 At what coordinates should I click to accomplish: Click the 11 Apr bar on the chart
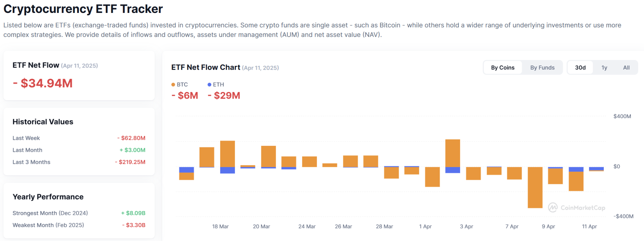pyautogui.click(x=596, y=169)
